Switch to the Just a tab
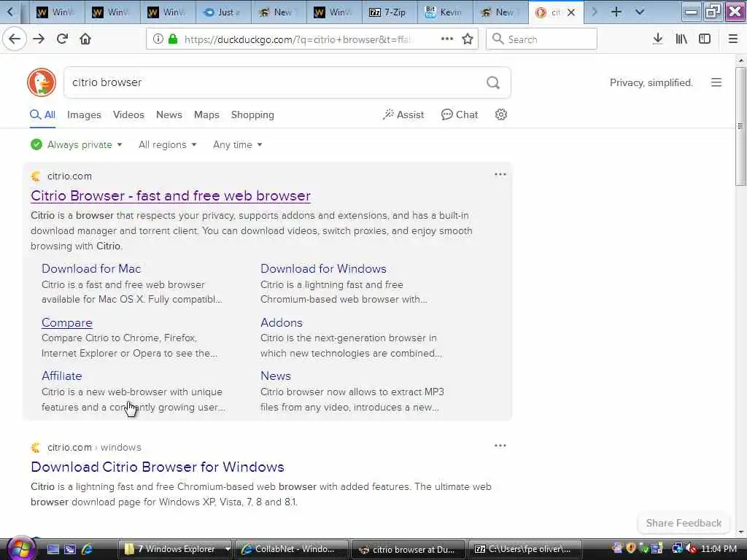The width and height of the screenshot is (747, 560). point(223,12)
